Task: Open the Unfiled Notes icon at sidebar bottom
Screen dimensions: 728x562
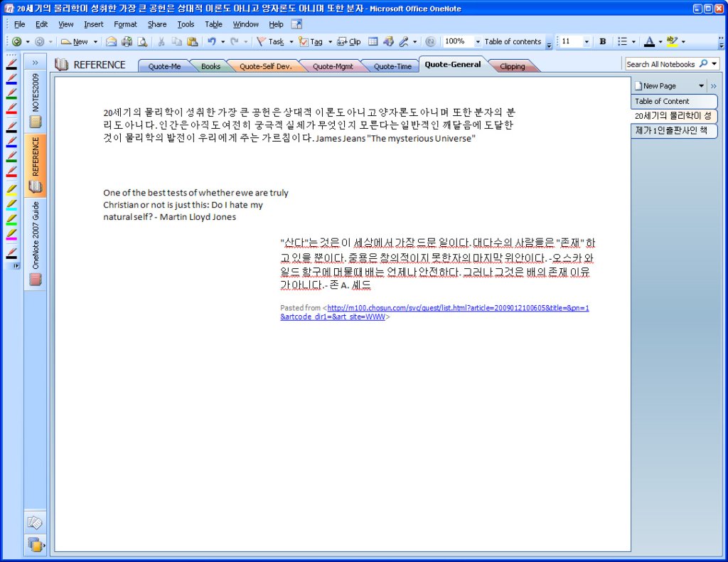Action: click(34, 523)
